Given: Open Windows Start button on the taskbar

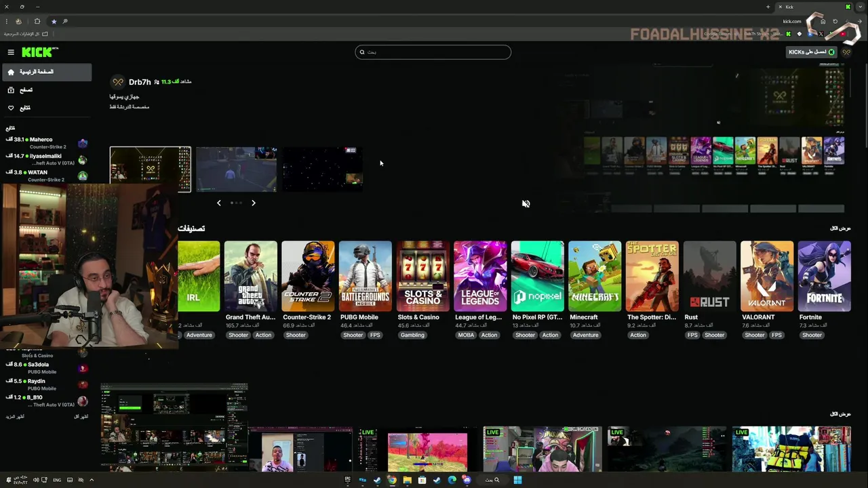Looking at the screenshot, I should (517, 480).
